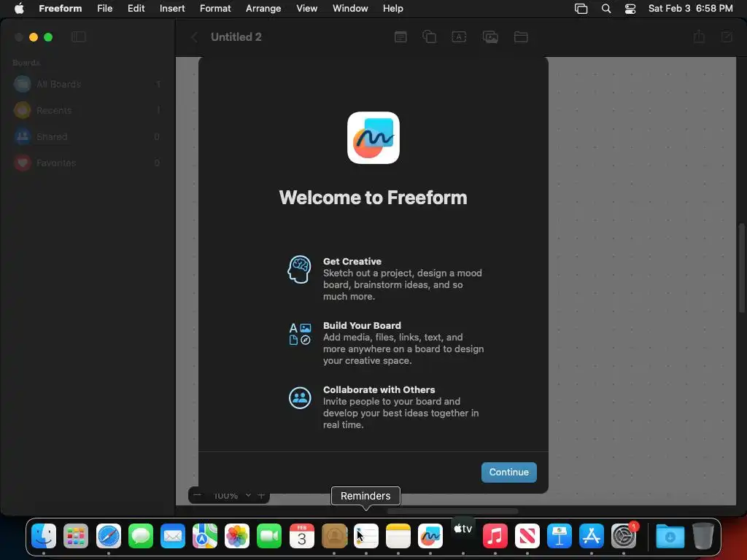The height and width of the screenshot is (560, 747).
Task: Select Shared in sidebar
Action: [x=88, y=136]
